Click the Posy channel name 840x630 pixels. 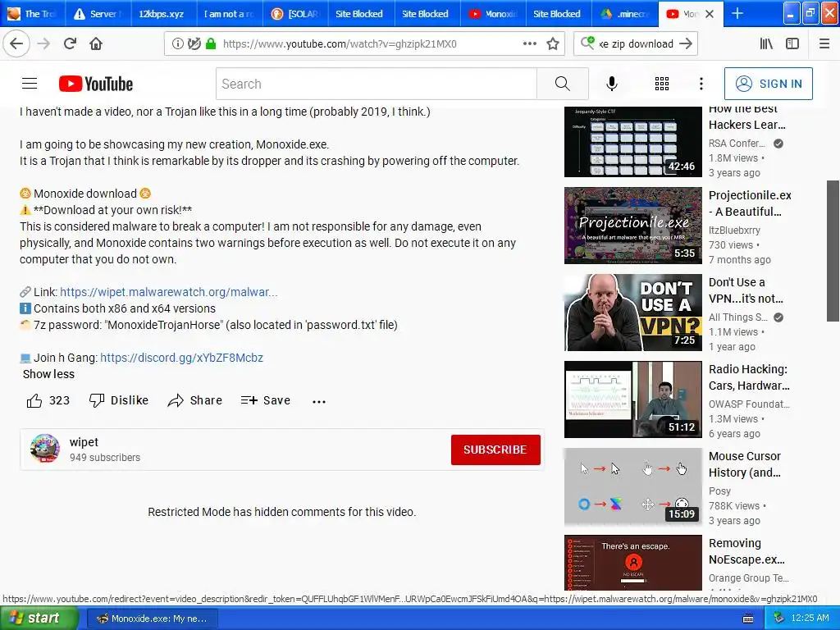[x=719, y=491]
